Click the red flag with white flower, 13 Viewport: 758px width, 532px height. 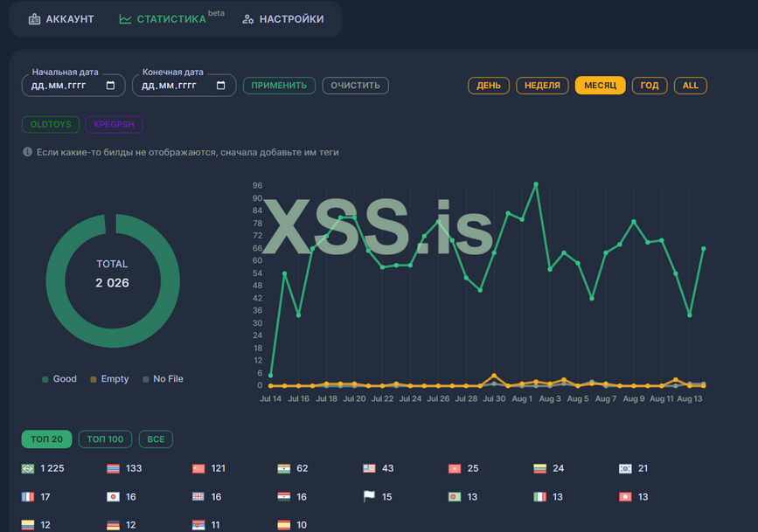pyautogui.click(x=625, y=497)
